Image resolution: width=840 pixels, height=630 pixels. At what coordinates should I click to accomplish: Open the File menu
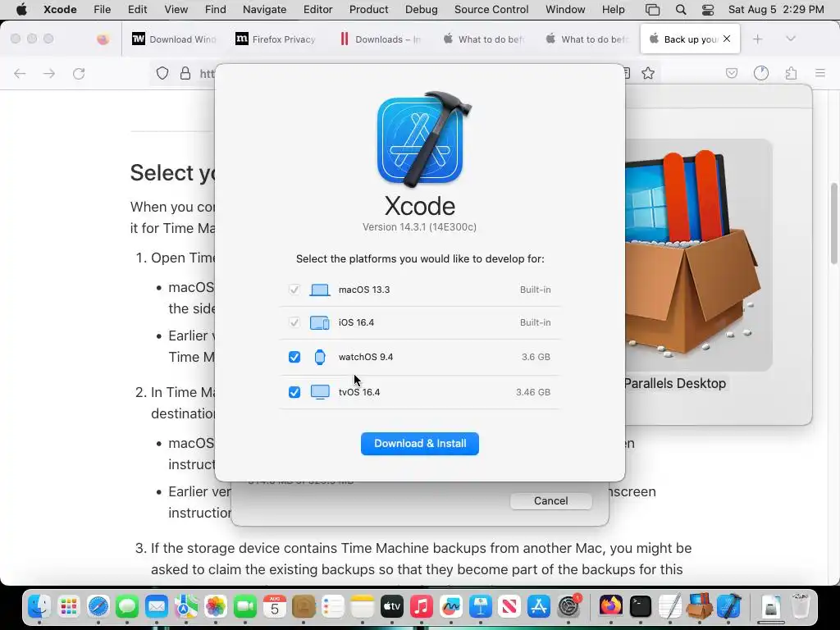(102, 10)
